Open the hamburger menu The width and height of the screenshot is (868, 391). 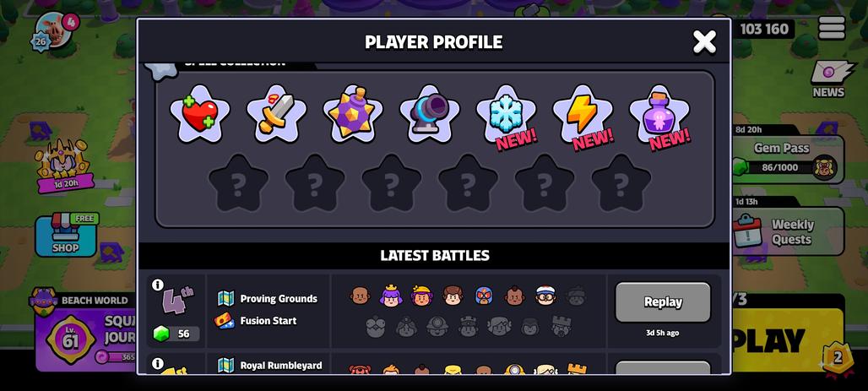pos(832,28)
